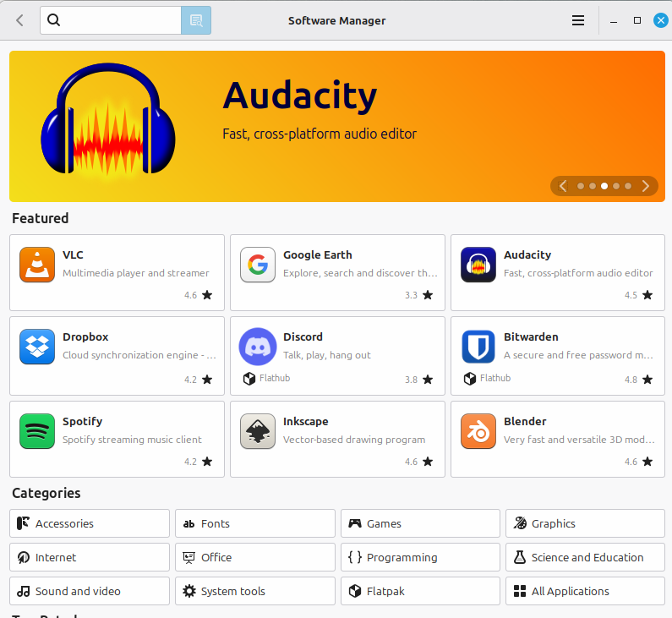Click "Talk, play, hang out" description
Viewport: 672px width, 618px height.
point(327,355)
